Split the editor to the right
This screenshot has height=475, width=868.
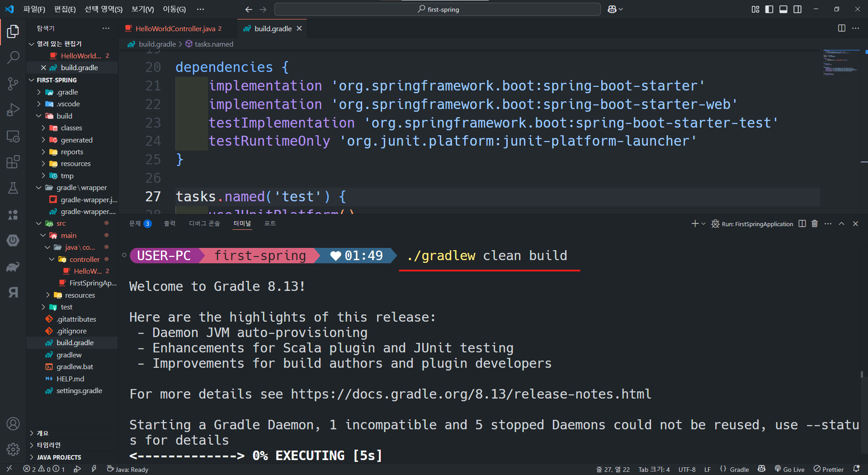click(x=841, y=28)
